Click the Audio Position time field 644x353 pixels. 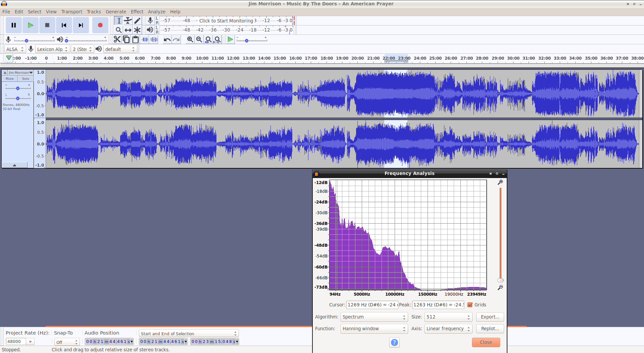[109, 342]
